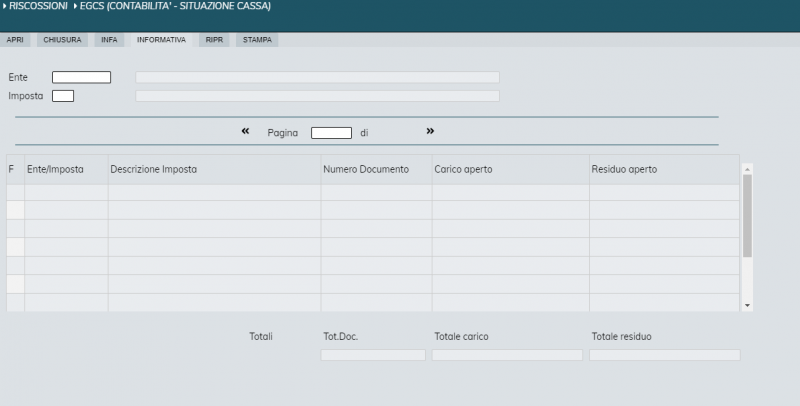Go to previous page with double-left arrow
The image size is (800, 406).
click(x=245, y=131)
